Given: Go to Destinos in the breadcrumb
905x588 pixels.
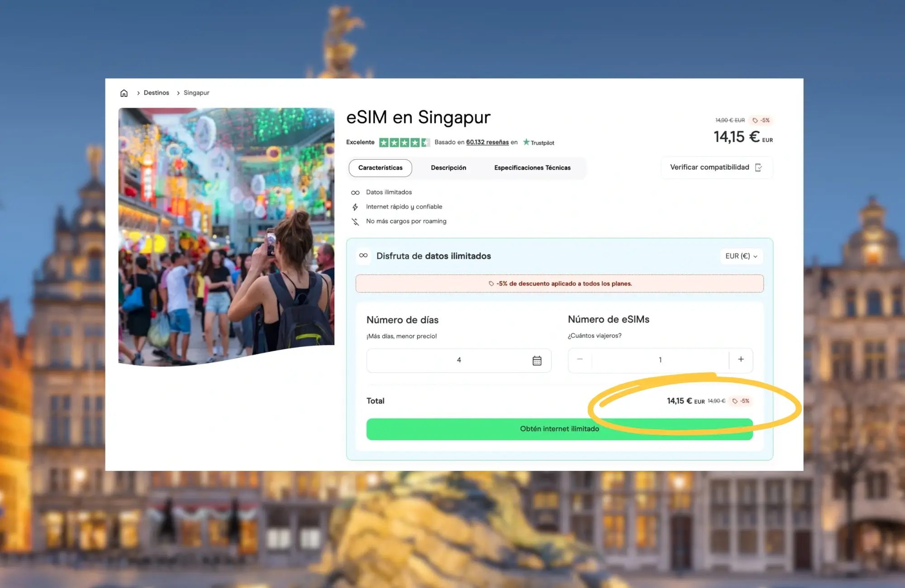Looking at the screenshot, I should (156, 93).
